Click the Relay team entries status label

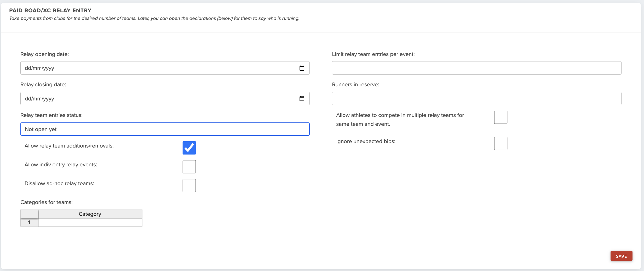point(51,115)
